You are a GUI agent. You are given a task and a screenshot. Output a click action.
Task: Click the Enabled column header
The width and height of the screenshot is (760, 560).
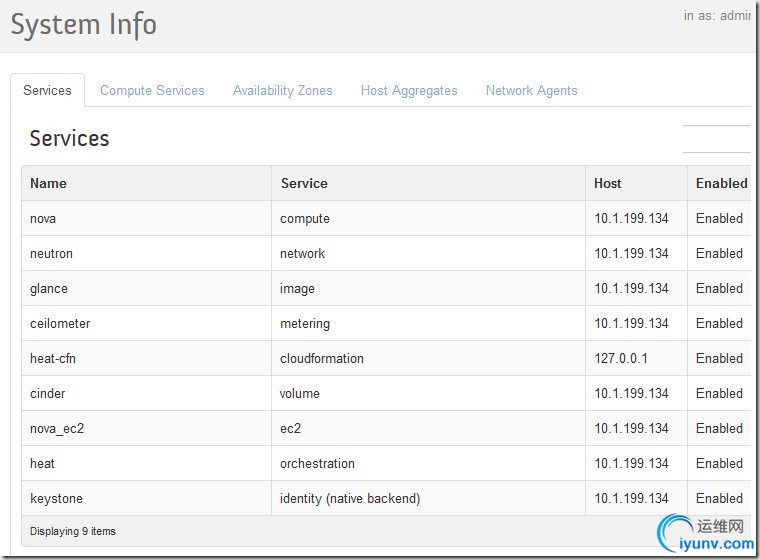(721, 183)
